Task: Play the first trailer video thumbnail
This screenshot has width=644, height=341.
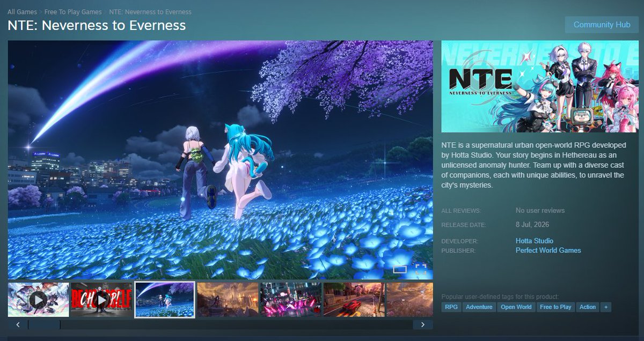Action: tap(38, 300)
